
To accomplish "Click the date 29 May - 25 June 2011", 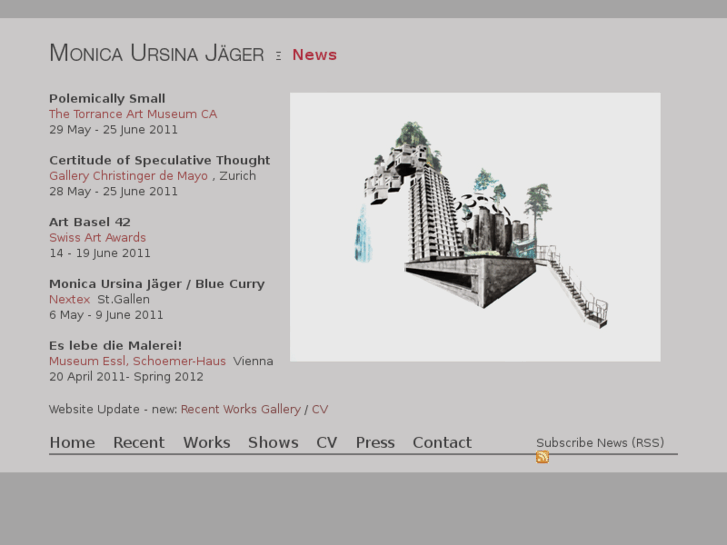I will tap(114, 130).
